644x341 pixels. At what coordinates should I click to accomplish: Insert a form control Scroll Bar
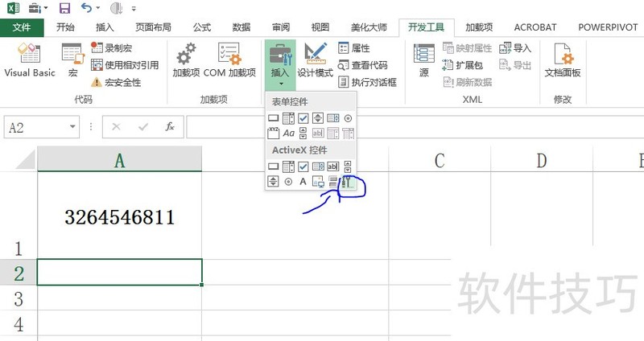point(303,133)
